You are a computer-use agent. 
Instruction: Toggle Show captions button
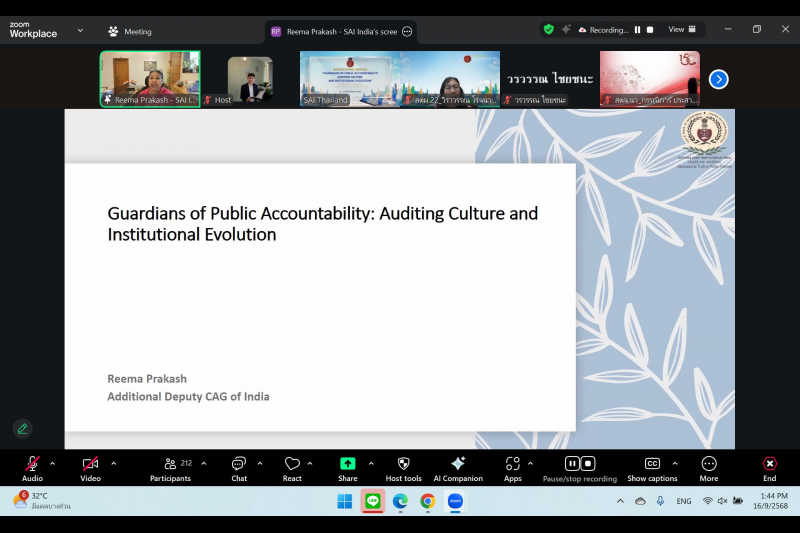[x=652, y=464]
